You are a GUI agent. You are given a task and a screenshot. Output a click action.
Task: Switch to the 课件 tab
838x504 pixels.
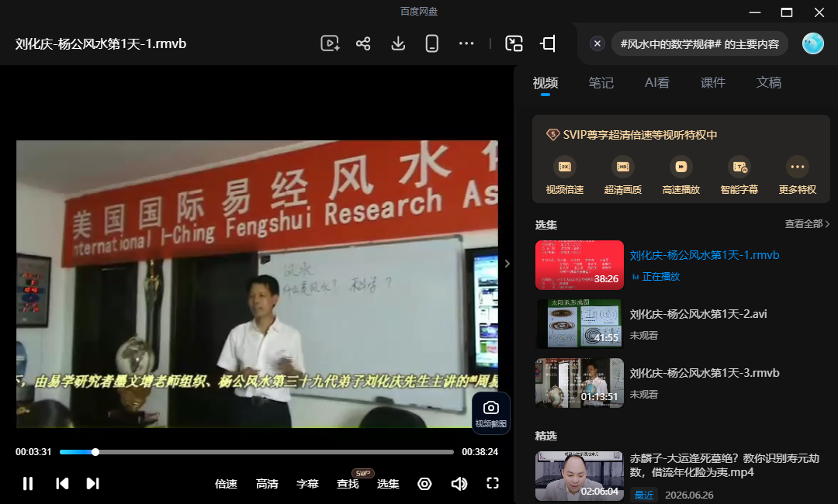click(x=713, y=83)
